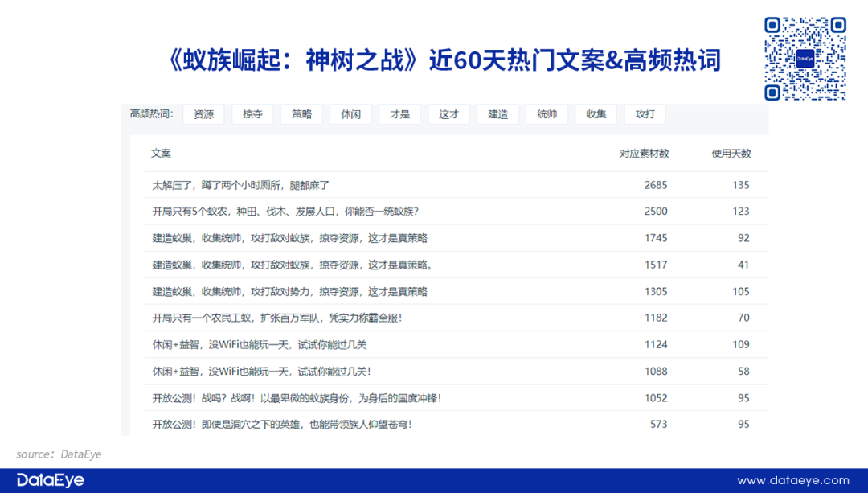This screenshot has width=868, height=493.
Task: Click the 使用天数 column header
Action: [x=731, y=154]
